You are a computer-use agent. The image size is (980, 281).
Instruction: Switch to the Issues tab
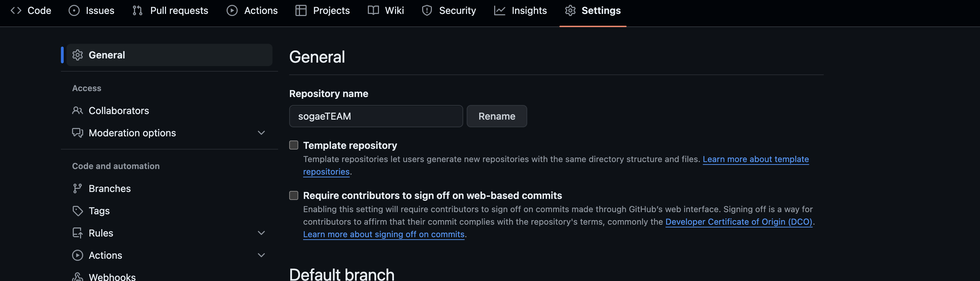[91, 10]
